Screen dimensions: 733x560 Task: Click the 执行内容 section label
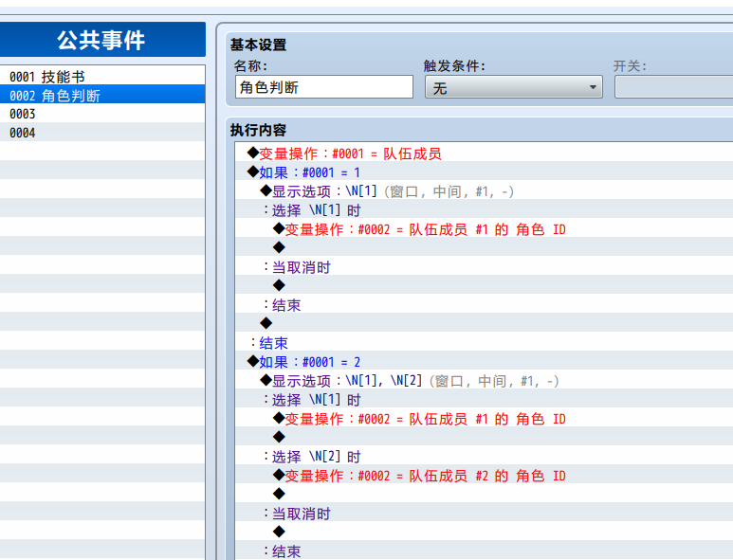coord(258,130)
